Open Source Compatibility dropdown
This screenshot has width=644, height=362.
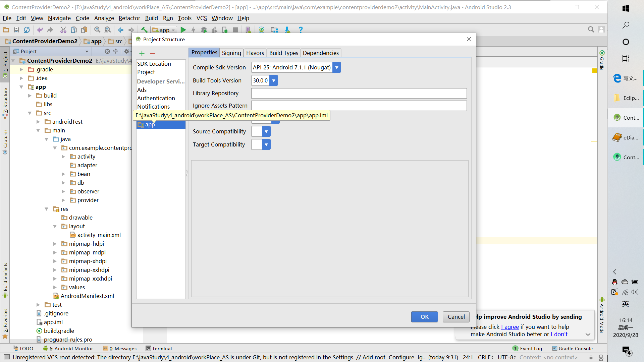(266, 131)
